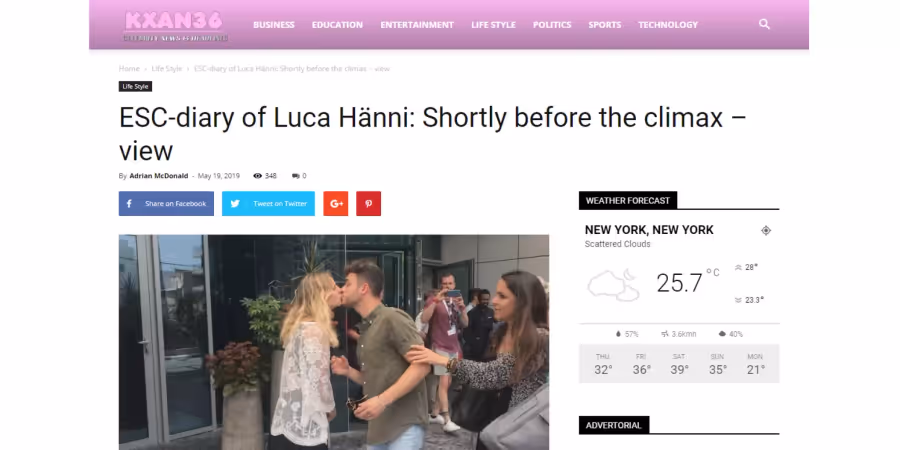This screenshot has width=900, height=450.
Task: Open the Entertainment menu item
Action: point(417,25)
